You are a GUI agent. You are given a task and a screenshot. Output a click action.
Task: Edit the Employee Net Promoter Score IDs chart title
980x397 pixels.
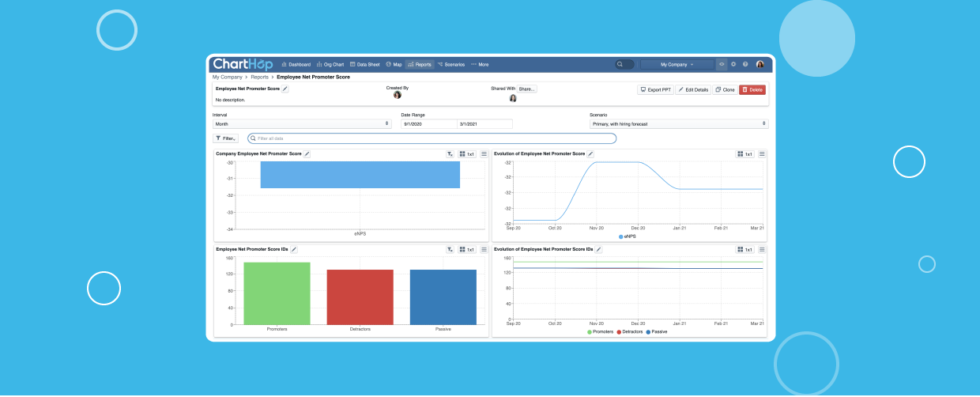tap(294, 249)
